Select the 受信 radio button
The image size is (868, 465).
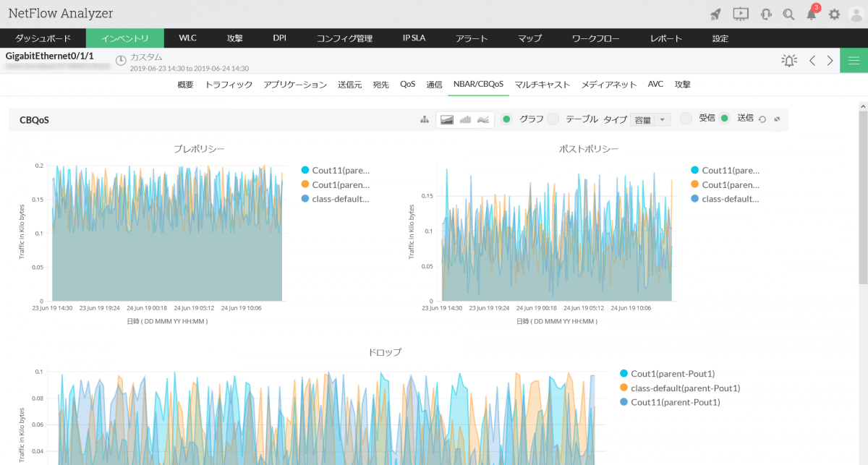click(686, 118)
